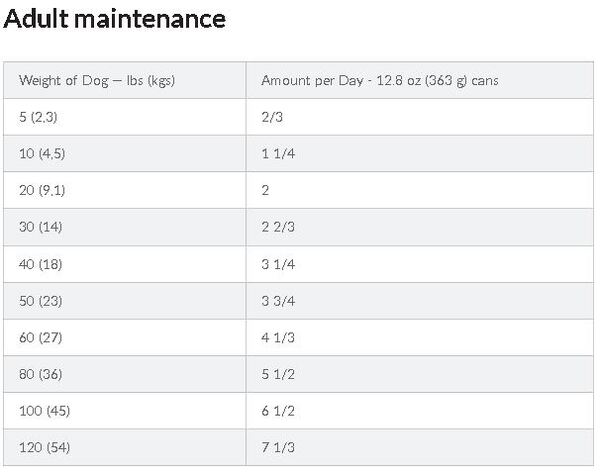Click the 2/3 cans amount cell
This screenshot has width=600, height=472.
420,117
